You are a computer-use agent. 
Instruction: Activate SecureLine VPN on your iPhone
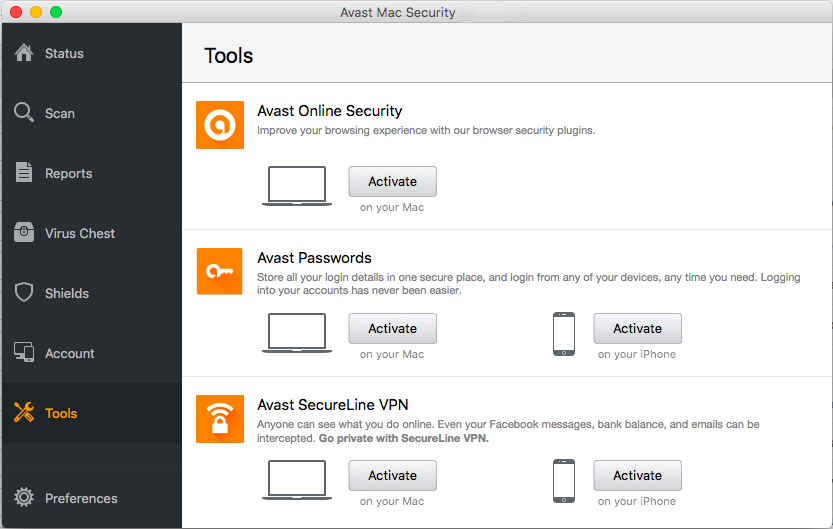click(x=637, y=475)
